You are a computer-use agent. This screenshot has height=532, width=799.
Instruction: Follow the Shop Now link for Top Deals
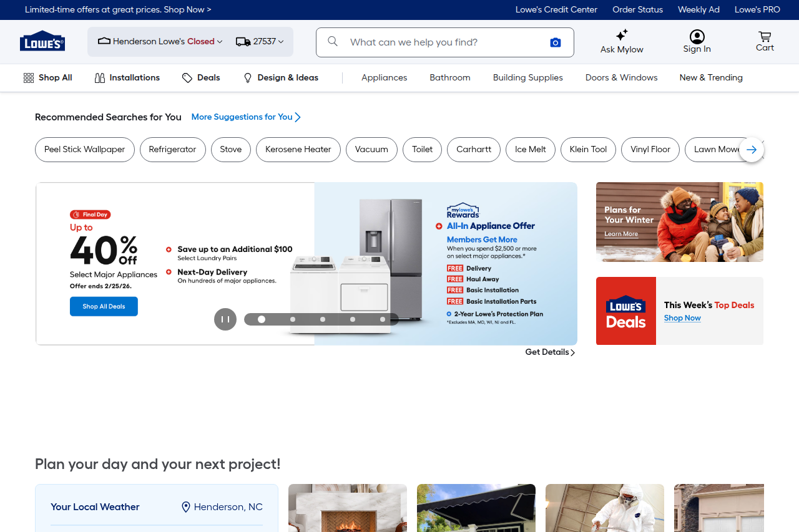click(x=682, y=318)
